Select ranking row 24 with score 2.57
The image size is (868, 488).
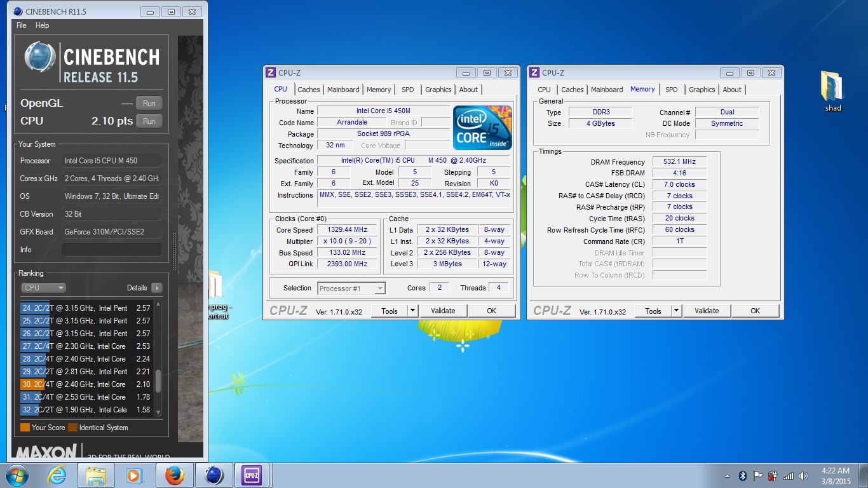point(86,308)
